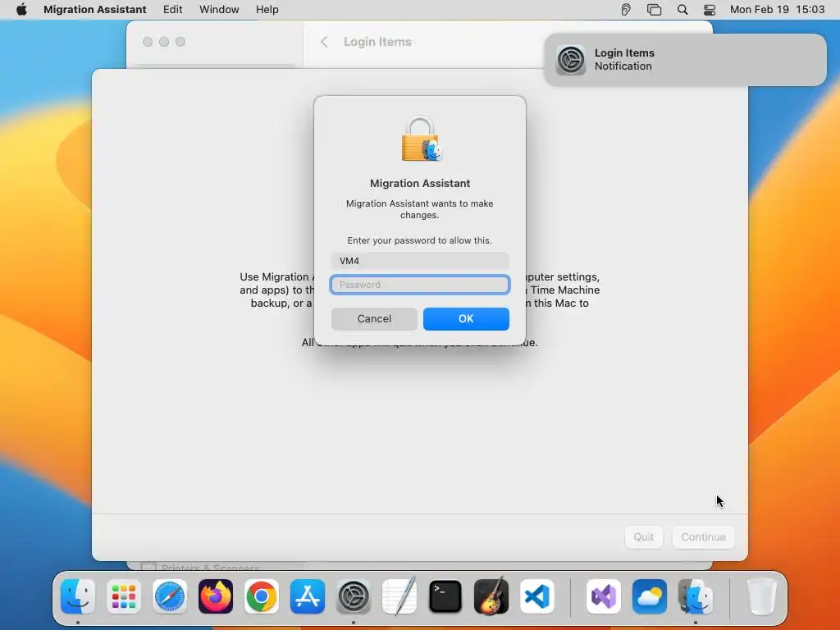Viewport: 840px width, 630px height.
Task: Open Spotlight search in menu bar
Action: [682, 9]
